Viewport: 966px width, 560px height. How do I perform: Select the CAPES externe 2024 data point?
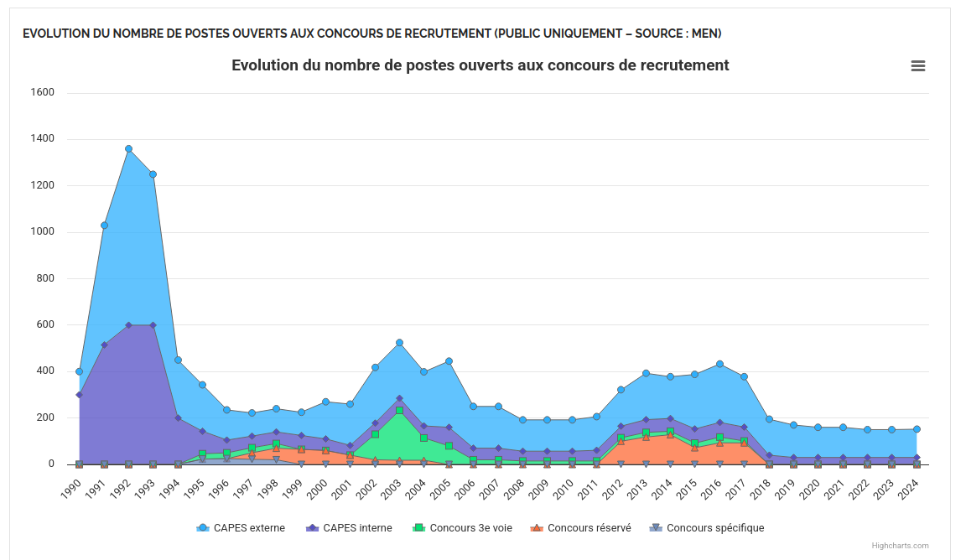917,429
